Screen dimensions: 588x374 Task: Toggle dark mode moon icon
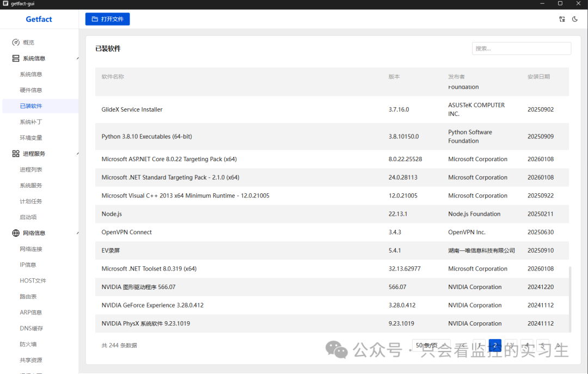(x=574, y=19)
